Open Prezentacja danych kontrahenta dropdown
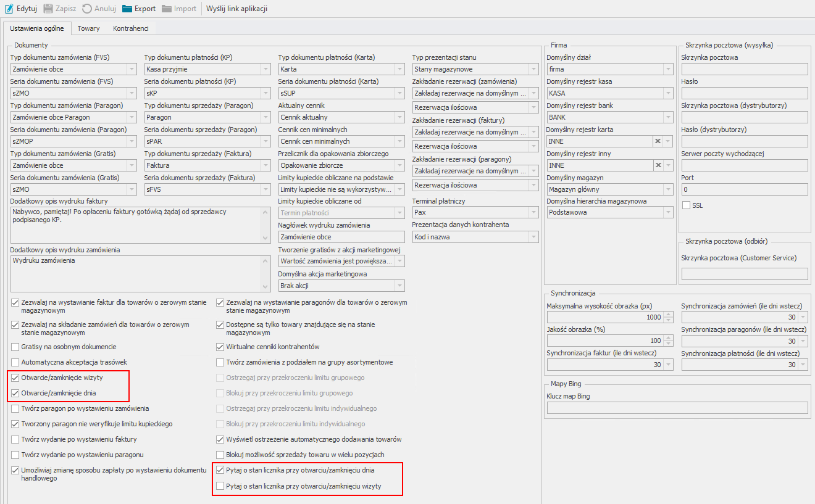The image size is (815, 504). [x=533, y=237]
